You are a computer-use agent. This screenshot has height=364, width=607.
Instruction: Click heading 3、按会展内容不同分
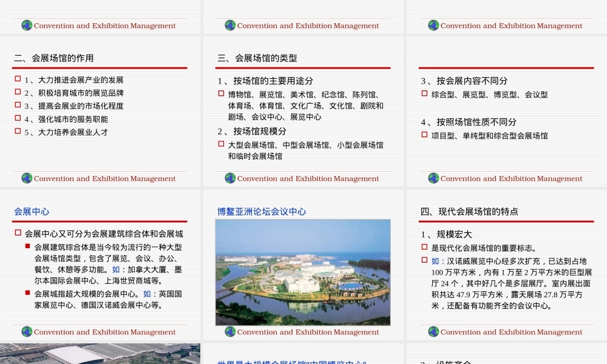464,81
